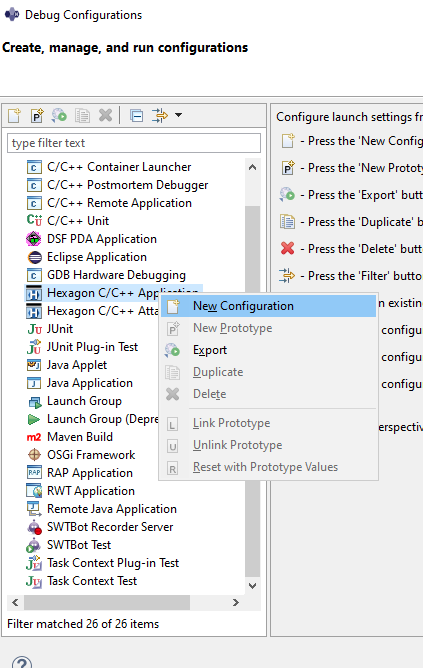Click New launch configuration toolbar icon
The height and width of the screenshot is (668, 423).
14,115
